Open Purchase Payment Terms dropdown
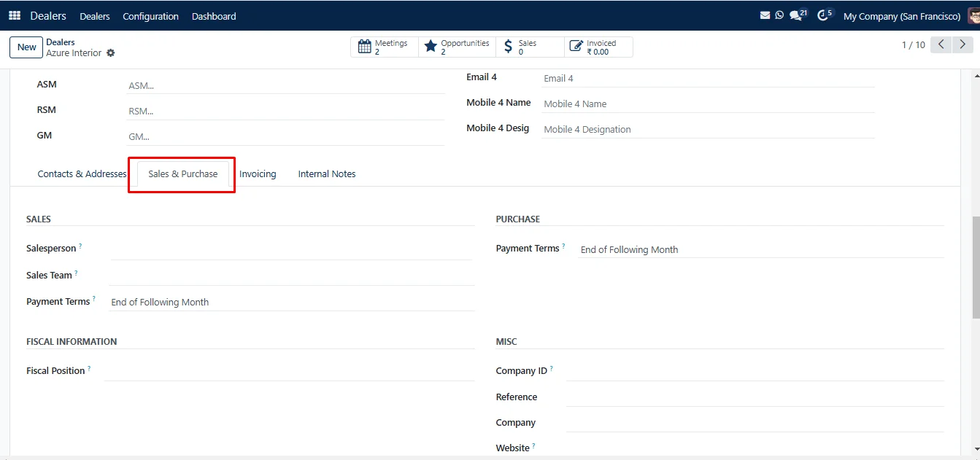This screenshot has width=980, height=460. pos(761,249)
